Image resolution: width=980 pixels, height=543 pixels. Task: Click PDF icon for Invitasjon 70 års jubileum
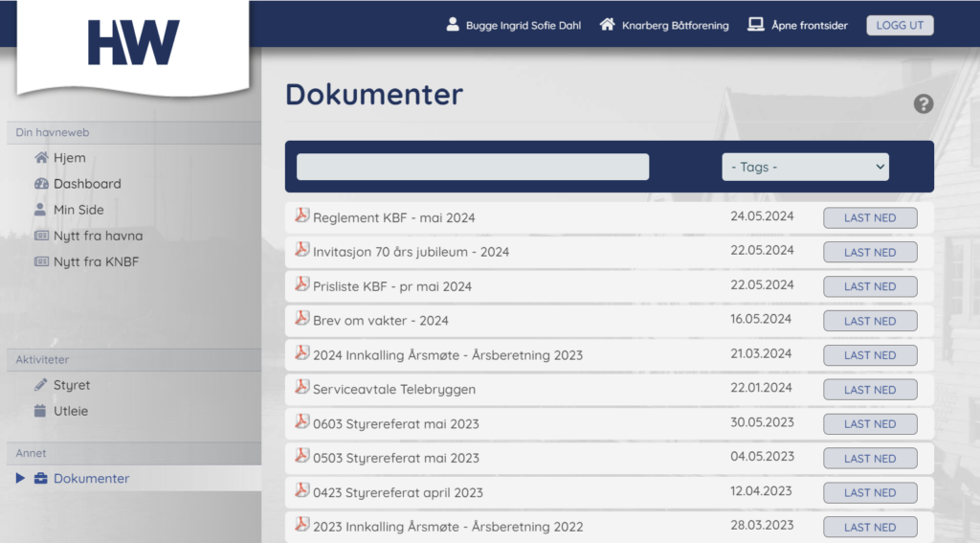[301, 250]
